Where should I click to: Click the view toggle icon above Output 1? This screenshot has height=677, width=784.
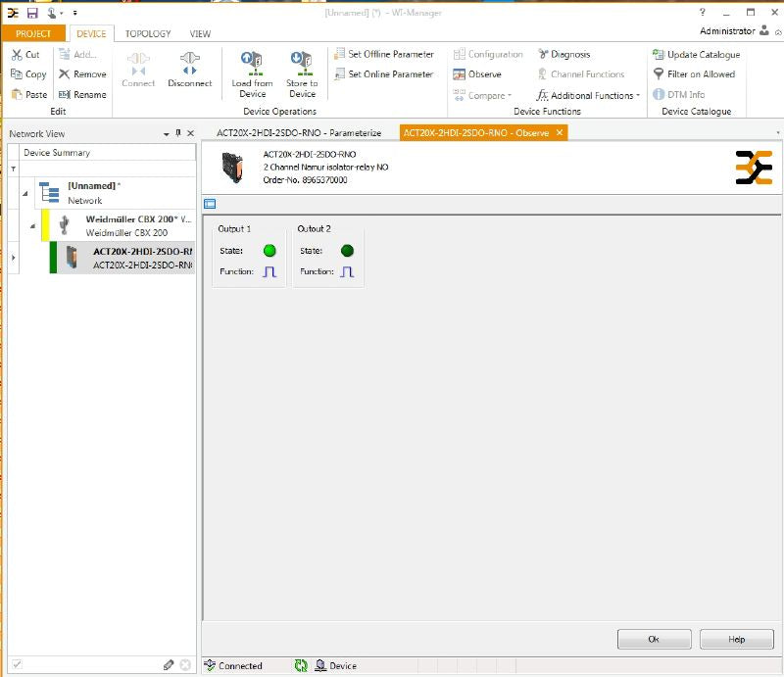[x=210, y=204]
